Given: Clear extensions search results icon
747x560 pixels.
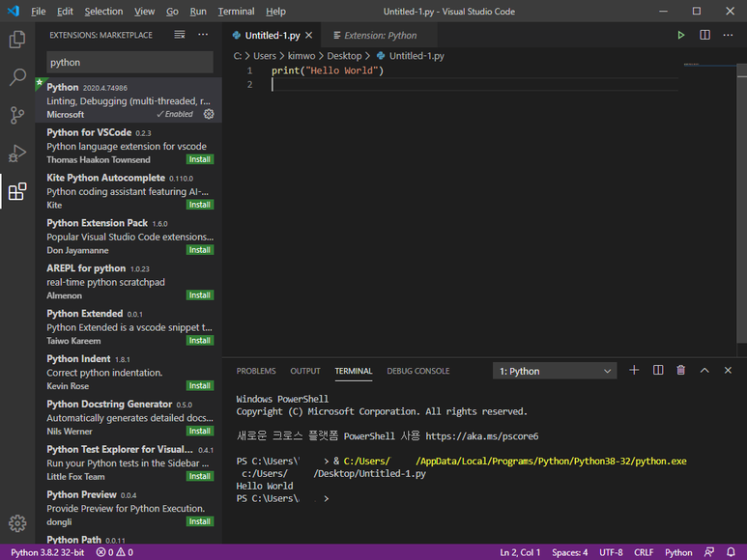Looking at the screenshot, I should [x=180, y=35].
